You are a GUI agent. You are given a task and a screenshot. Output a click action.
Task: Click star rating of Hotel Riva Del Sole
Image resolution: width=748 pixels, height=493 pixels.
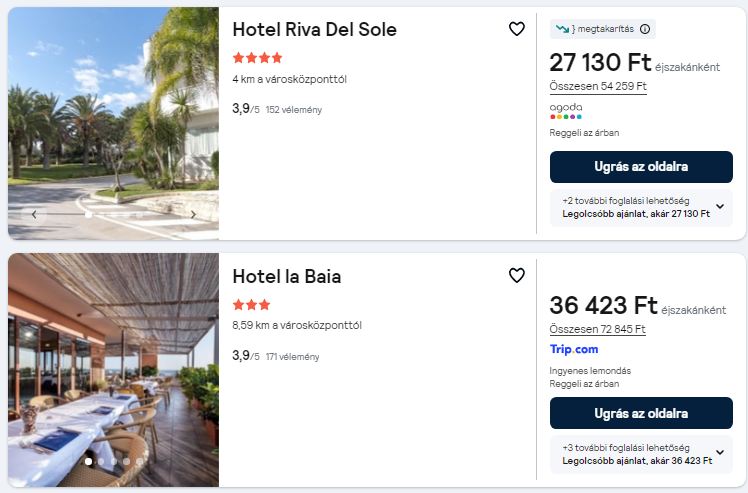click(258, 58)
